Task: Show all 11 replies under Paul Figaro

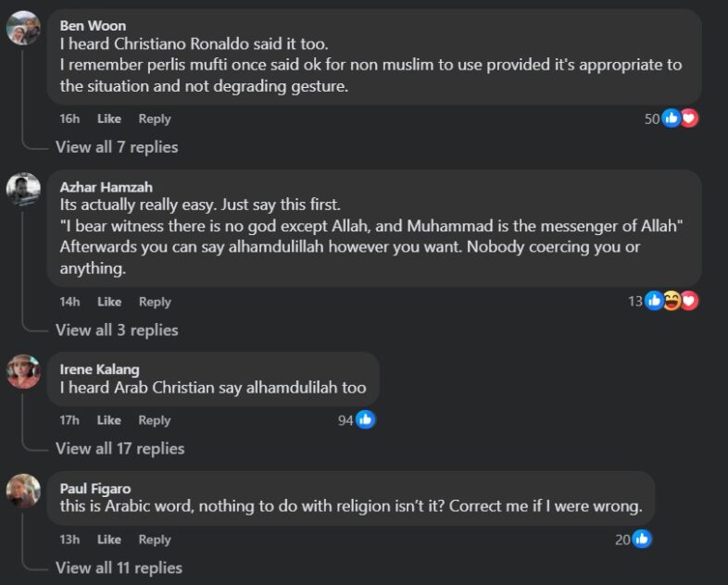Action: (x=119, y=568)
